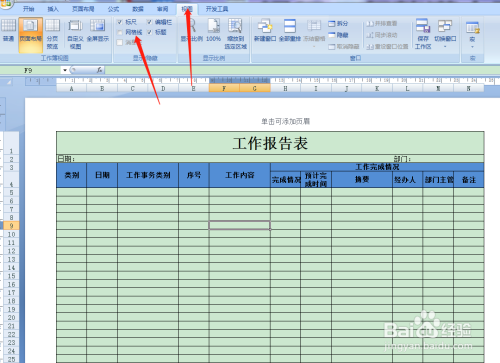The height and width of the screenshot is (363, 500).
Task: Click the 摘要 heading cell
Action: click(x=362, y=180)
